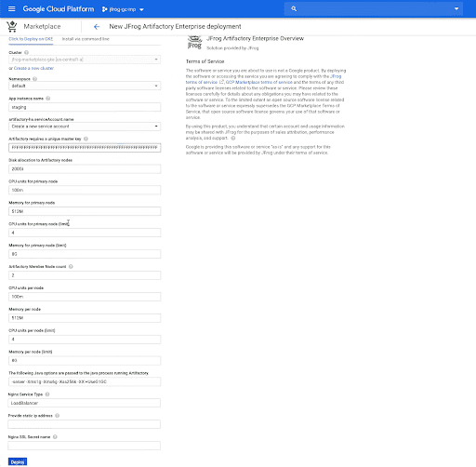Open the Namespace dropdown showing default

pyautogui.click(x=85, y=86)
